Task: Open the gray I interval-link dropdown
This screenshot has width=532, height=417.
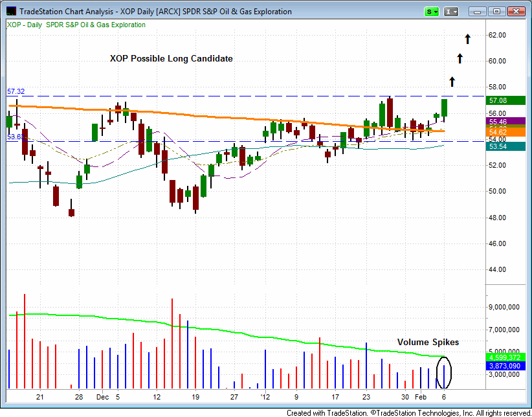Action: (x=451, y=12)
